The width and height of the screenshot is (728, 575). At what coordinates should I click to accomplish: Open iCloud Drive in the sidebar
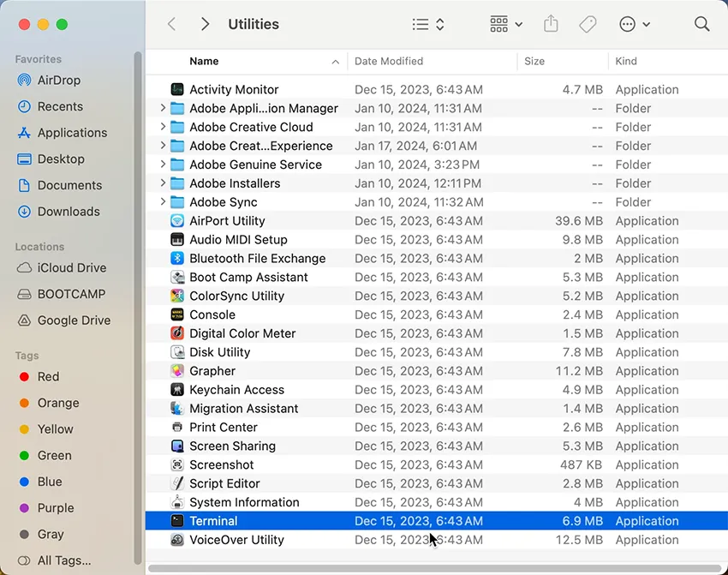62,267
